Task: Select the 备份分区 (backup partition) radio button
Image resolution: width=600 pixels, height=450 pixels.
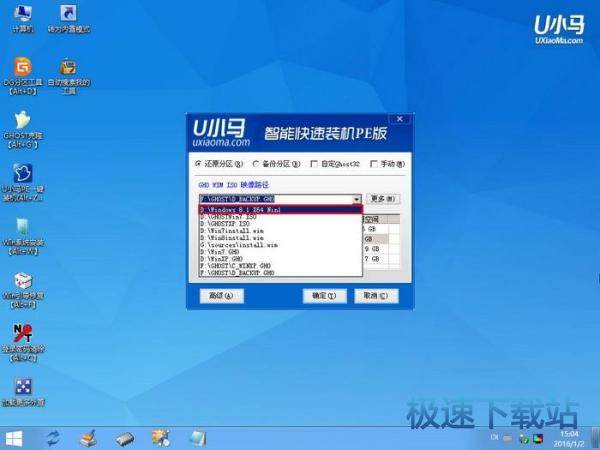Action: pyautogui.click(x=276, y=164)
